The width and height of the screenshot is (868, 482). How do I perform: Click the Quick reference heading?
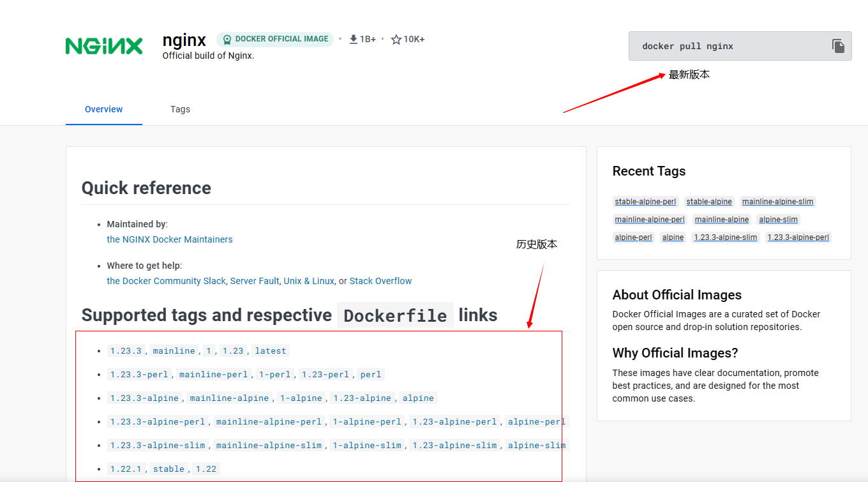pyautogui.click(x=146, y=188)
